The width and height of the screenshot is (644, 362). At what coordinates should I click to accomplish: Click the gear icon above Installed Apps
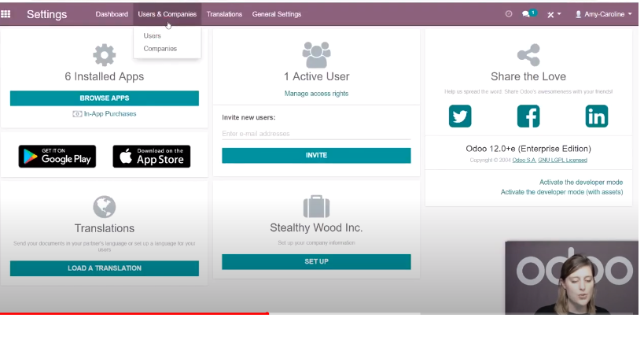tap(105, 54)
